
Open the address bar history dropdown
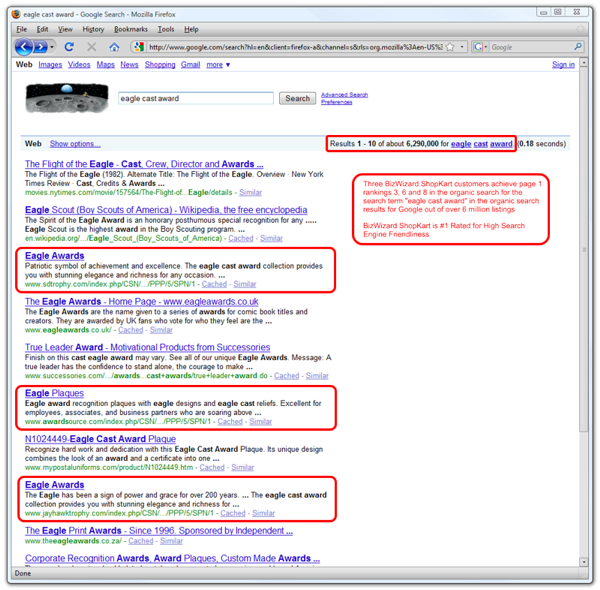(x=462, y=47)
